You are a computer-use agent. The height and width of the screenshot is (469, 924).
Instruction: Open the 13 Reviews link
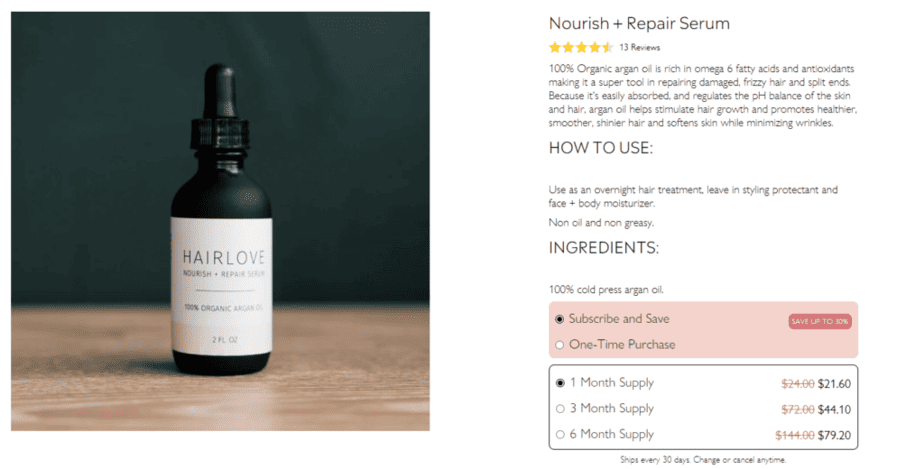click(x=639, y=48)
